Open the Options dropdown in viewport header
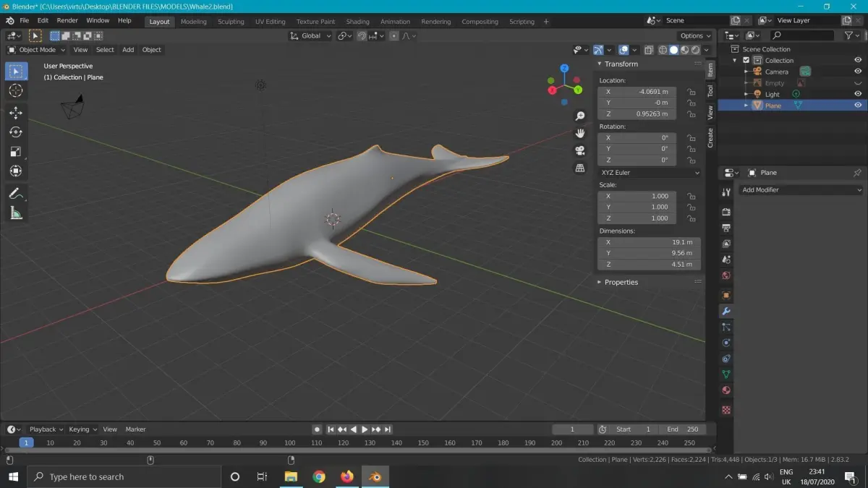 [695, 35]
